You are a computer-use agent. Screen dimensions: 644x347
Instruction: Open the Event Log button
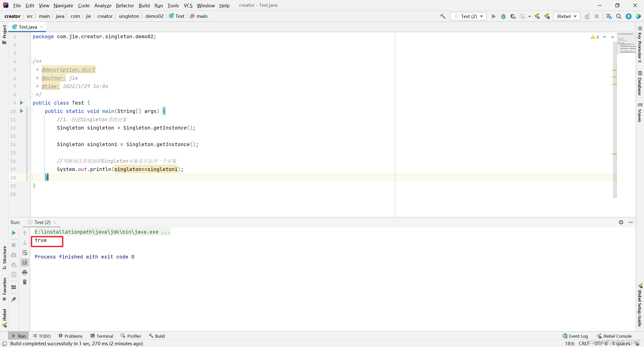coord(575,336)
